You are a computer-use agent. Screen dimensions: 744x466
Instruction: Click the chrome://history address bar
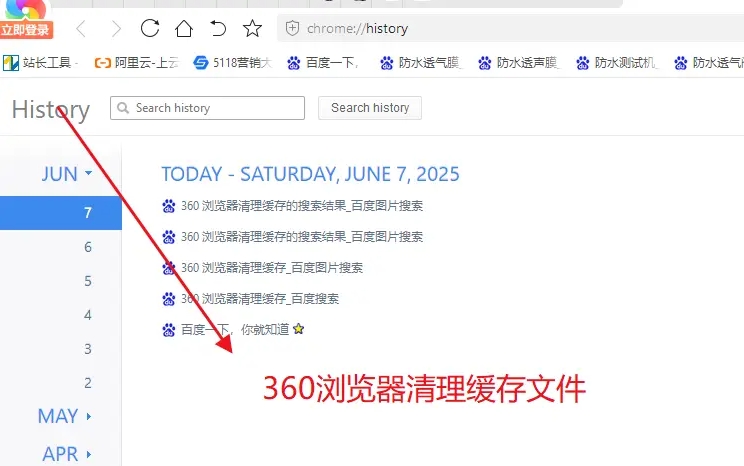(x=510, y=28)
